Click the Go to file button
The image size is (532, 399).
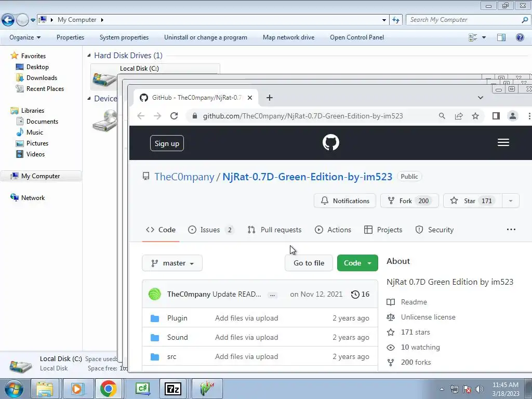(309, 263)
